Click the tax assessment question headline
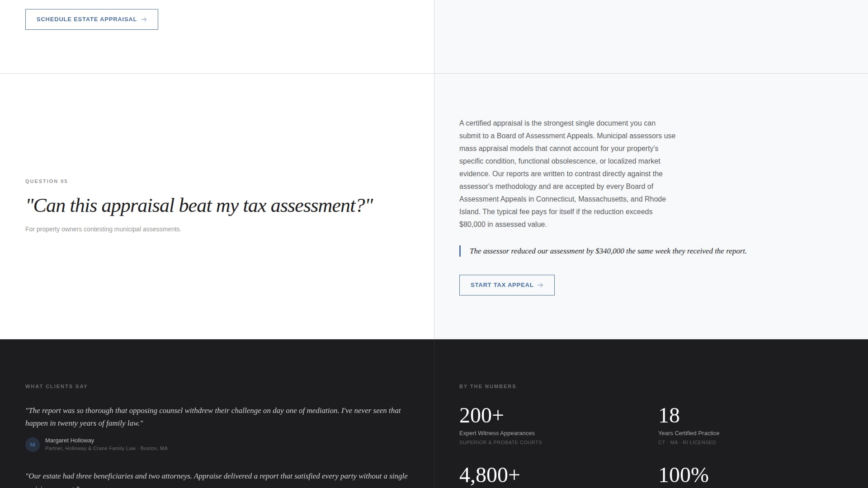The height and width of the screenshot is (488, 868). click(x=199, y=206)
